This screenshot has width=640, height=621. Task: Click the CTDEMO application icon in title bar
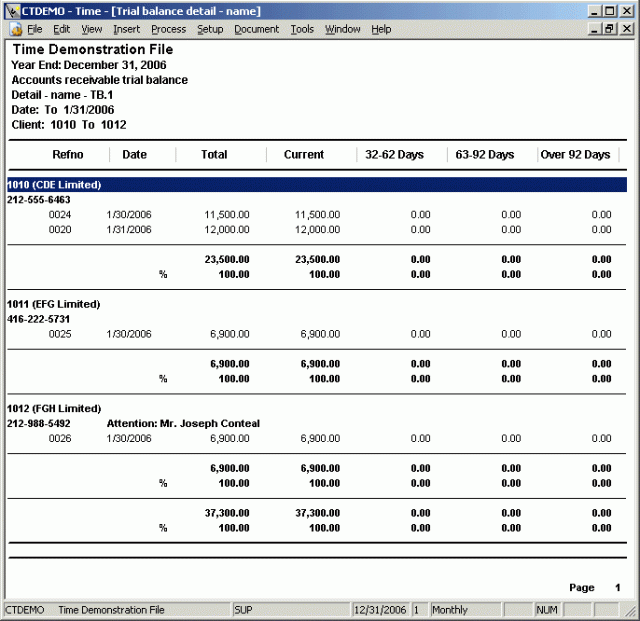pyautogui.click(x=11, y=11)
